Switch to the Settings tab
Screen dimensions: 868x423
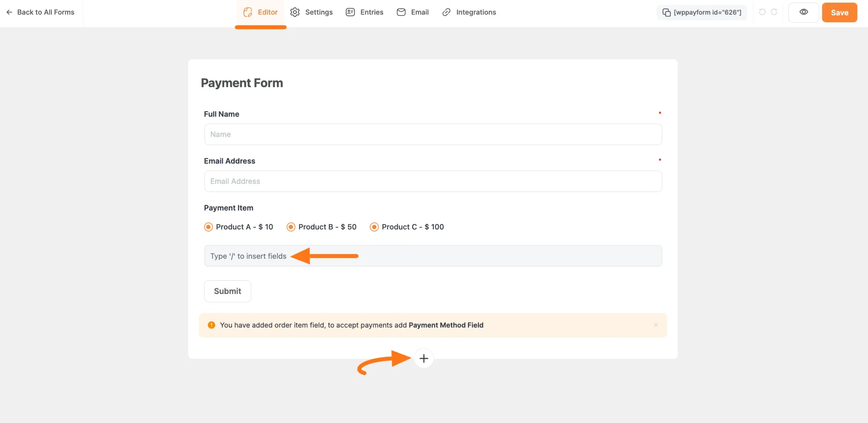[311, 12]
